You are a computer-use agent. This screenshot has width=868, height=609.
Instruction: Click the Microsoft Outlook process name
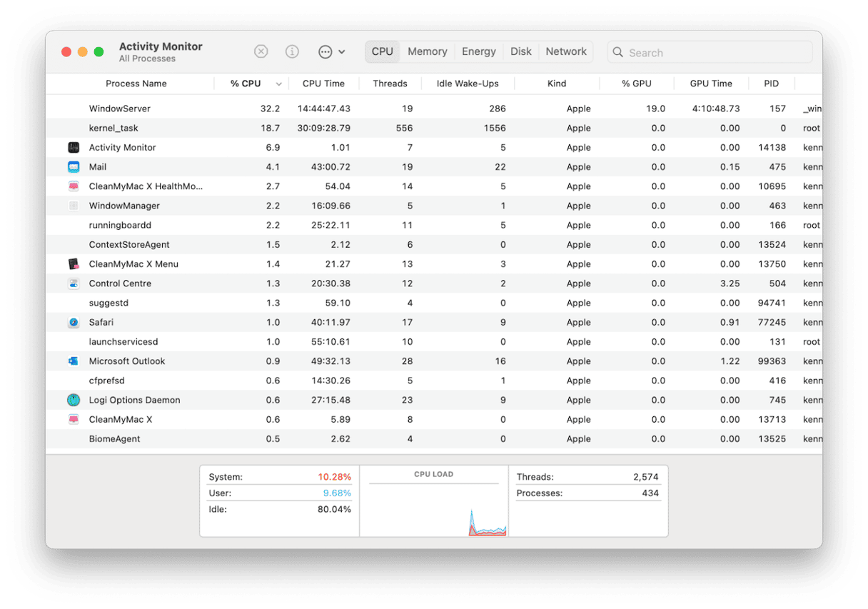tap(127, 361)
